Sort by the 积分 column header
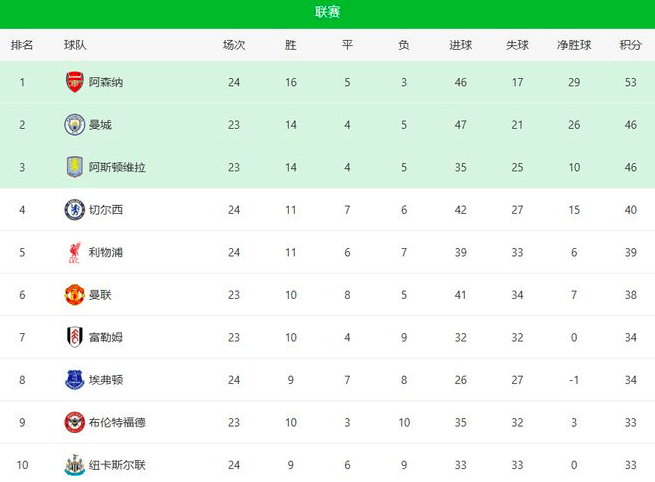 pyautogui.click(x=630, y=45)
